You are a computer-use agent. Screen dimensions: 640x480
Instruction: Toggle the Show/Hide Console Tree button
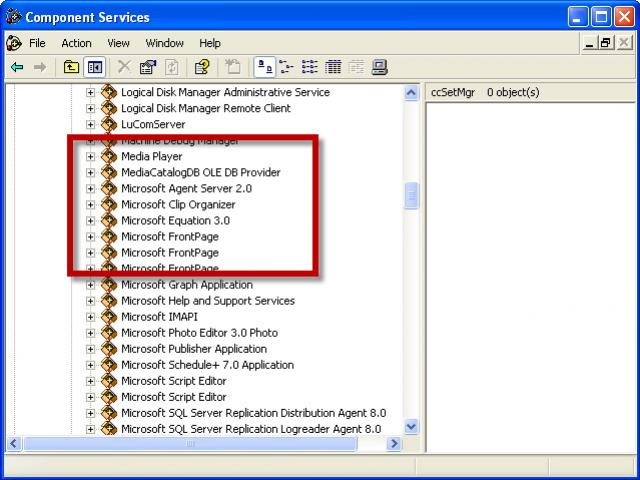(95, 67)
